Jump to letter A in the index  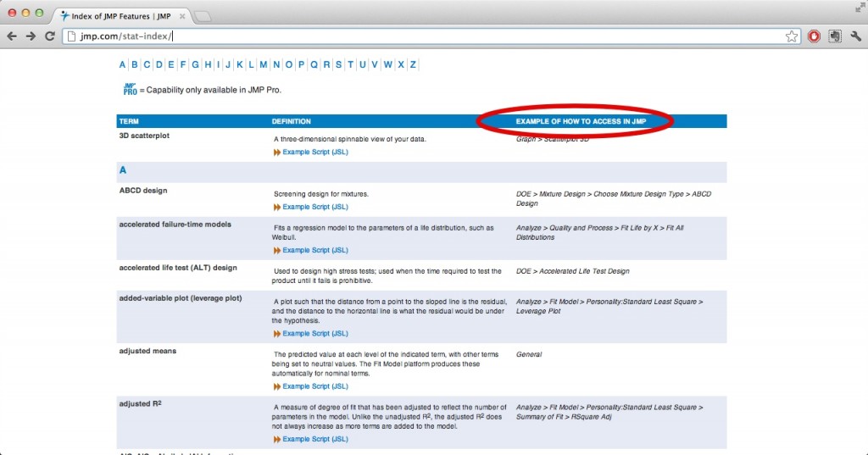[x=122, y=64]
